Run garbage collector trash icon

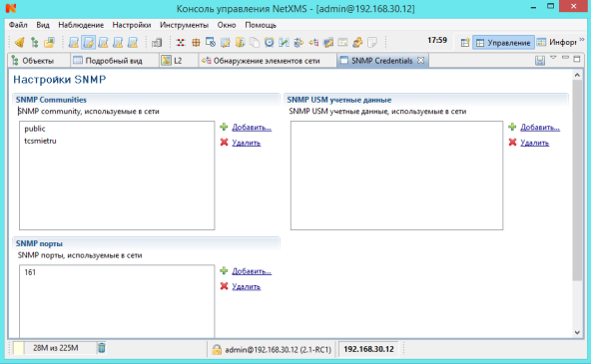(x=102, y=348)
